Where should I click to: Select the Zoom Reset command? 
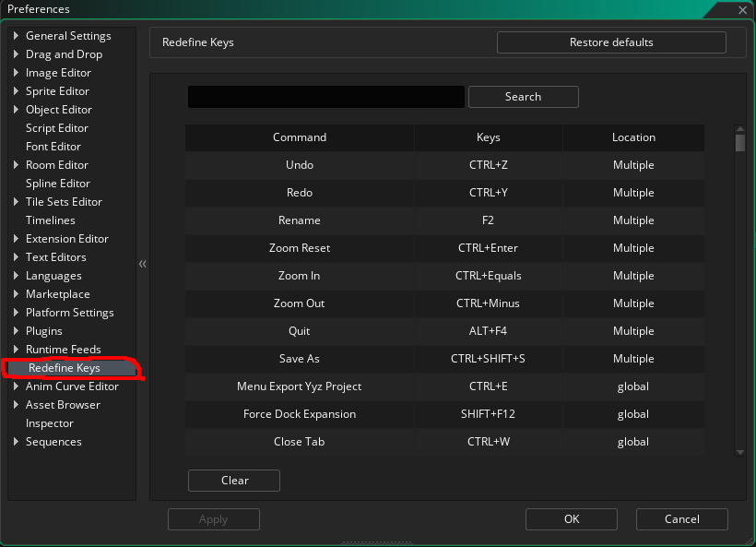(x=300, y=248)
